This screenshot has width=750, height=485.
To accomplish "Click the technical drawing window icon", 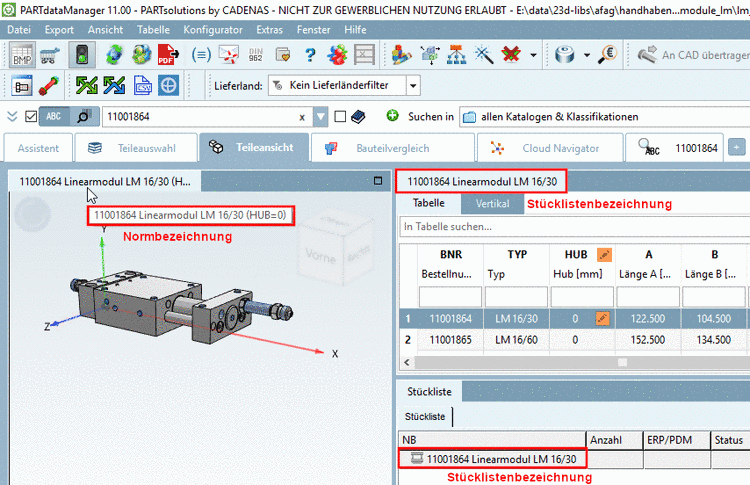I will point(22,86).
